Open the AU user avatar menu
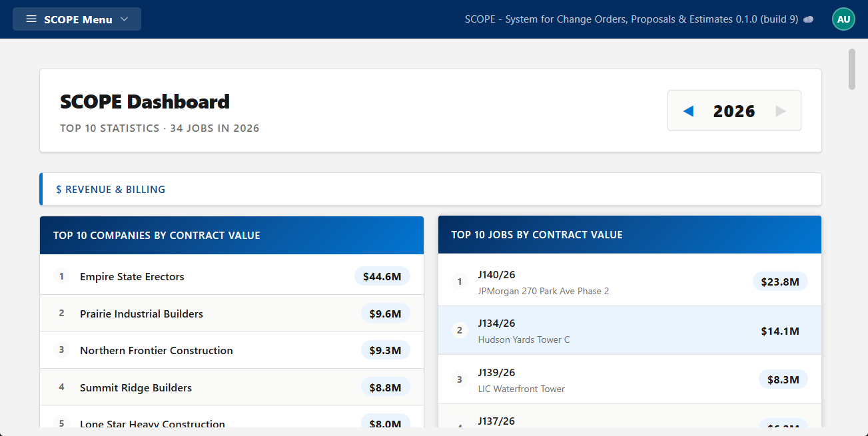 coord(843,19)
